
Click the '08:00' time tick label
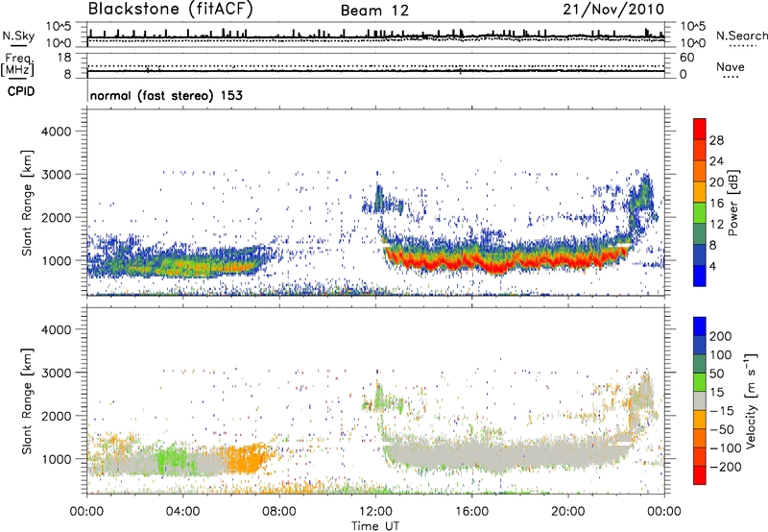tap(278, 512)
